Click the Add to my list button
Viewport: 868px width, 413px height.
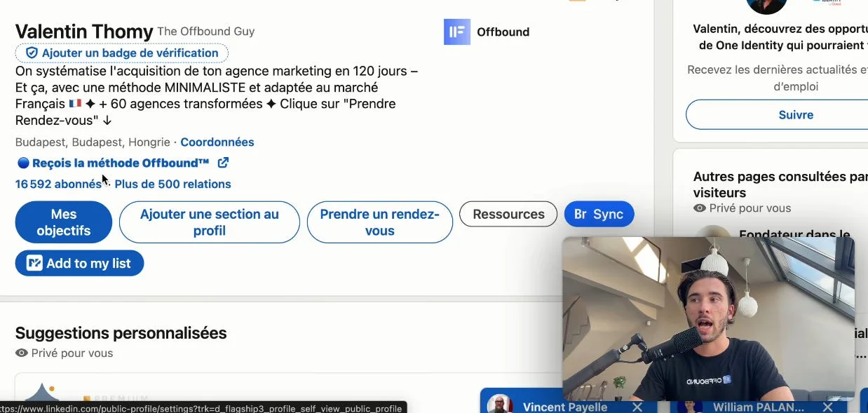pos(79,264)
